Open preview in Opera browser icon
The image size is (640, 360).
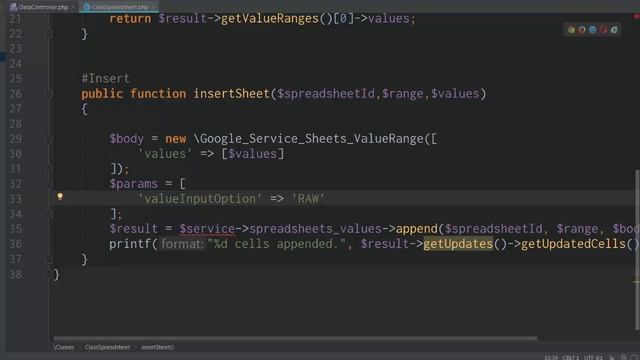603,29
